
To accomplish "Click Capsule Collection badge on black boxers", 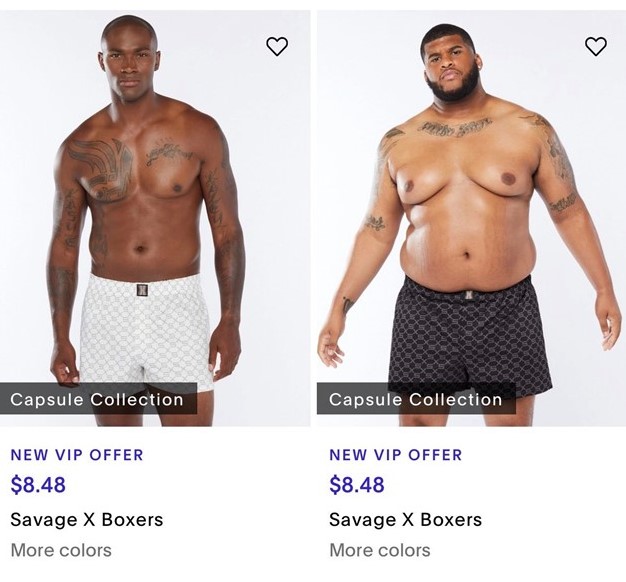I will (416, 399).
